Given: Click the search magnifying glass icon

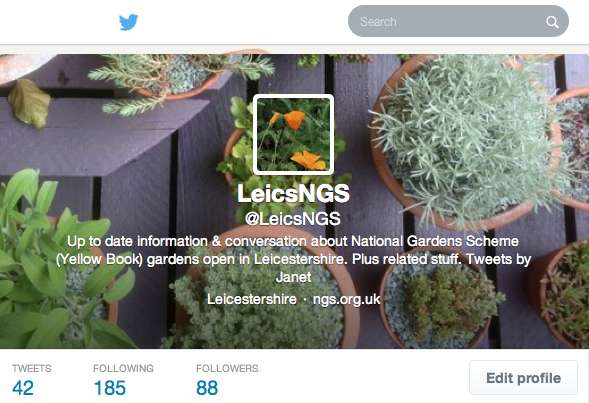Looking at the screenshot, I should [552, 22].
